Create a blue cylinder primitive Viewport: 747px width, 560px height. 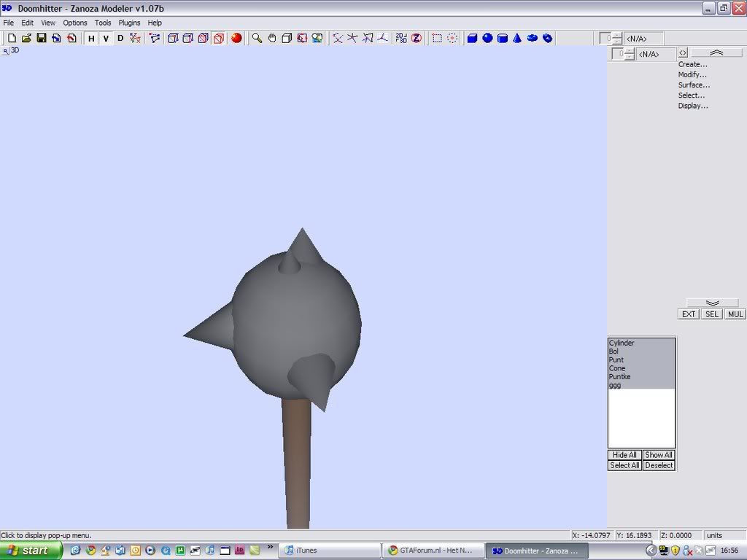[503, 38]
